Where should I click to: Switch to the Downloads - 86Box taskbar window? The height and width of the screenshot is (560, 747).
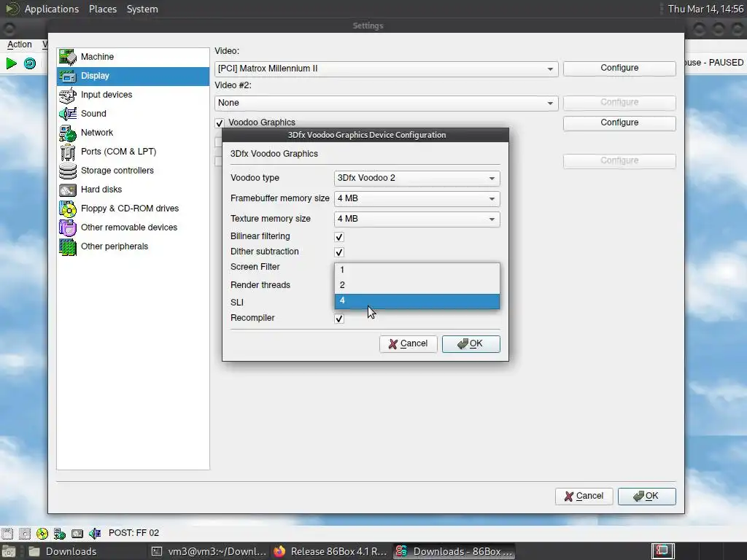(x=454, y=551)
